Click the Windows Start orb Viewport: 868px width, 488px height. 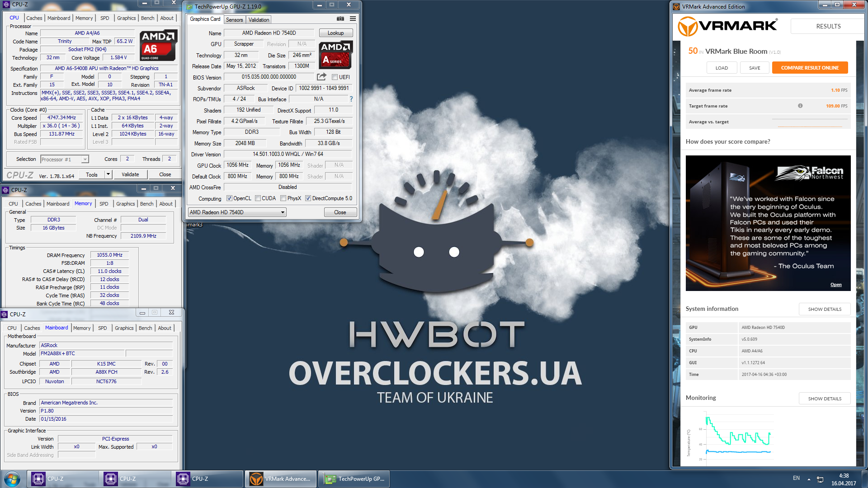pyautogui.click(x=12, y=479)
